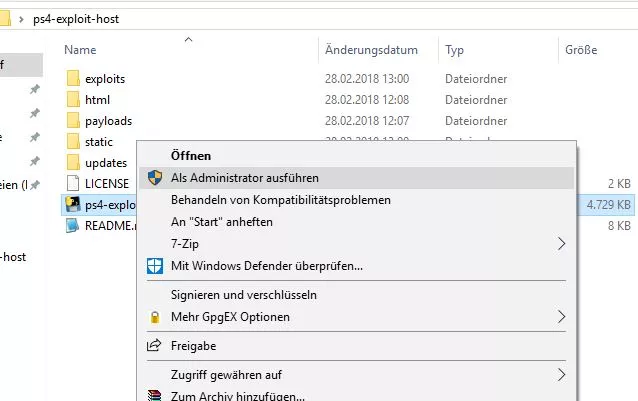The width and height of the screenshot is (638, 401).
Task: Click the exploits folder icon
Action: (73, 78)
